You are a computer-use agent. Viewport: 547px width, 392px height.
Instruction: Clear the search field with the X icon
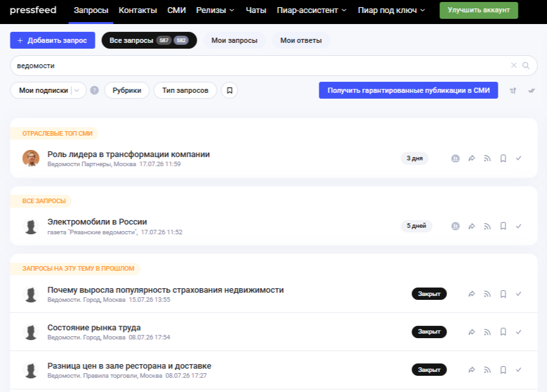(x=514, y=66)
